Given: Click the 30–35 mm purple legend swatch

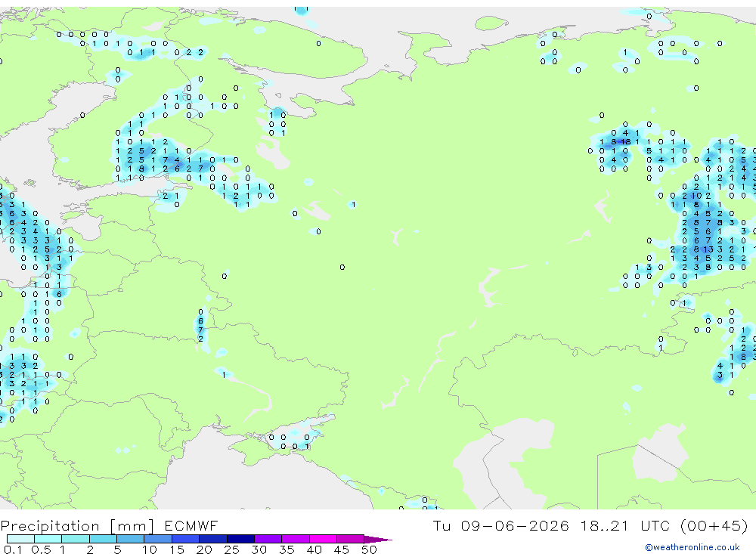Looking at the screenshot, I should tap(268, 539).
